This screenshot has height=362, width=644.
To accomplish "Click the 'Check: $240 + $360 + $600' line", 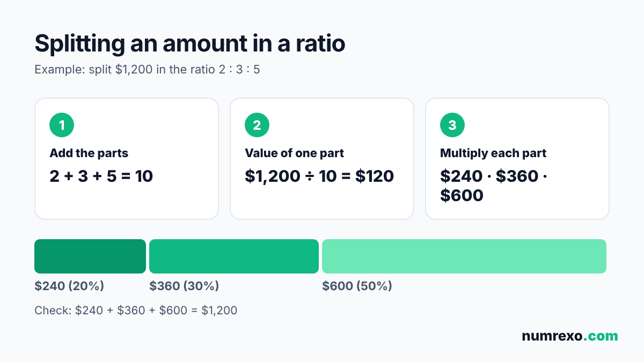I will click(136, 311).
